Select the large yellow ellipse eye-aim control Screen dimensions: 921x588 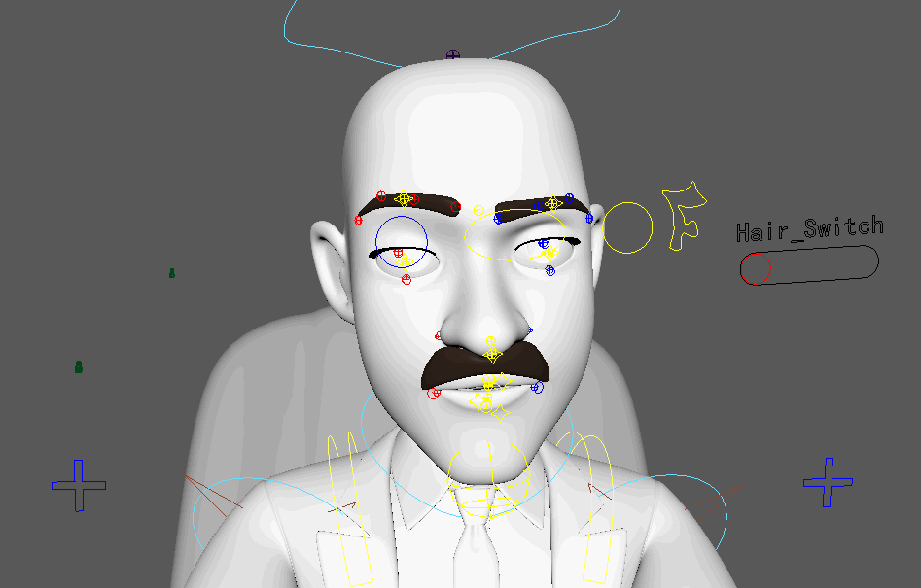(x=514, y=235)
